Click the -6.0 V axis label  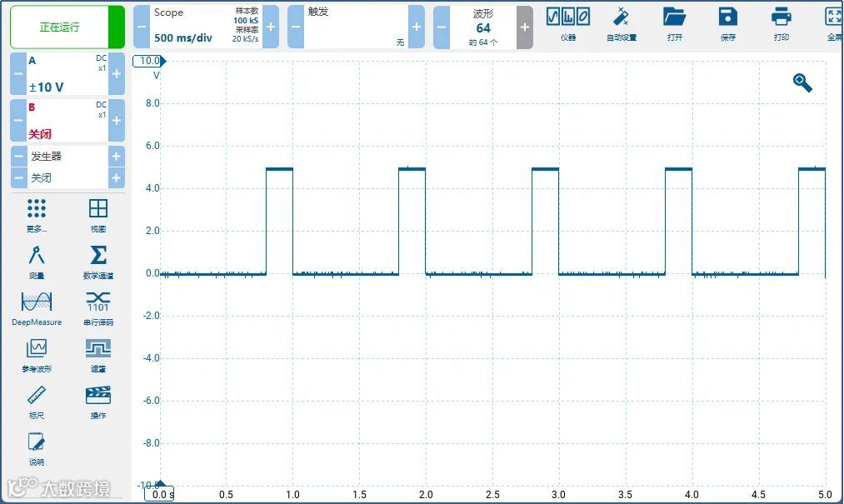[x=152, y=401]
